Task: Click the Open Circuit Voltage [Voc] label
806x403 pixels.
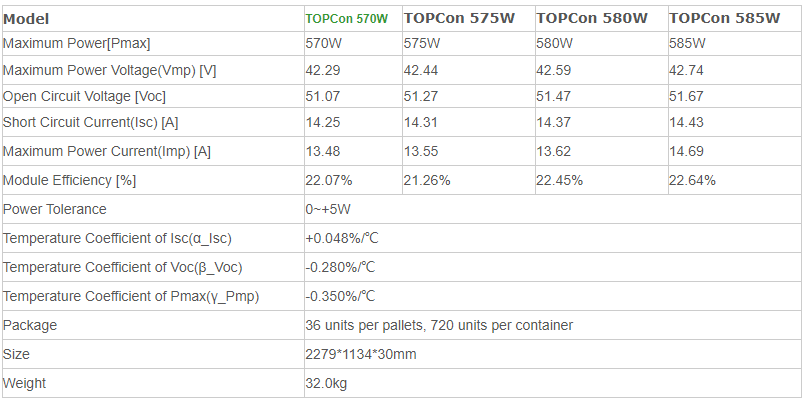Action: pyautogui.click(x=84, y=97)
